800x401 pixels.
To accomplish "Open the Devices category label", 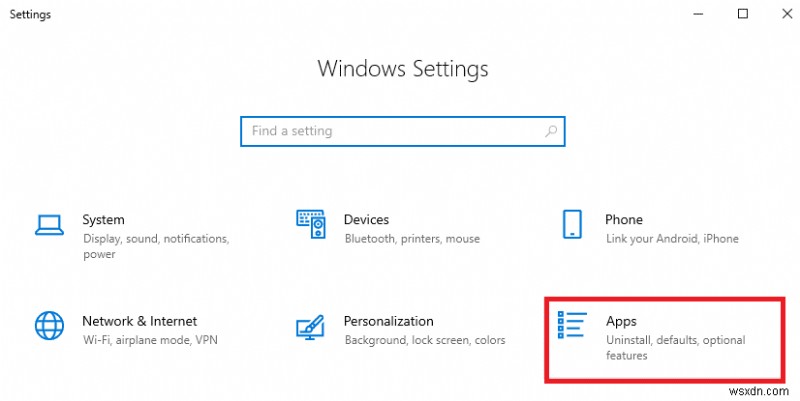I will [366, 220].
